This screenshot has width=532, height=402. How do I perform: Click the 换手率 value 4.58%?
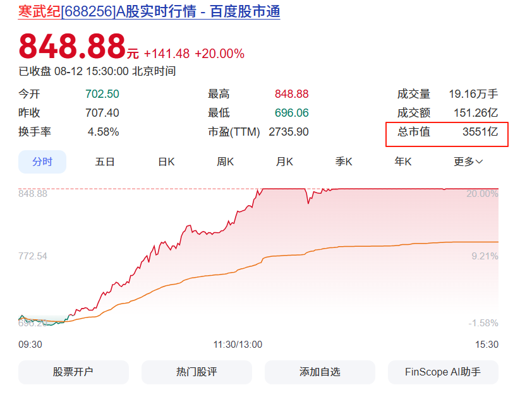pyautogui.click(x=103, y=132)
